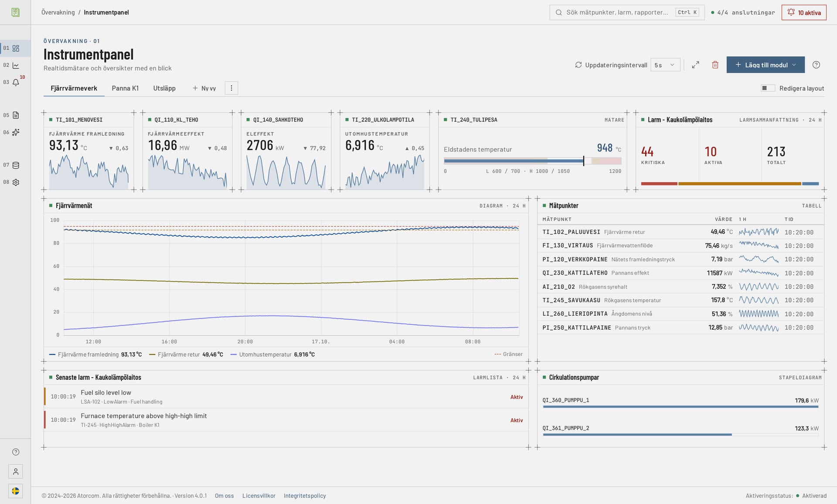Click the sidebar help question-mark icon
The width and height of the screenshot is (837, 504).
point(16,452)
